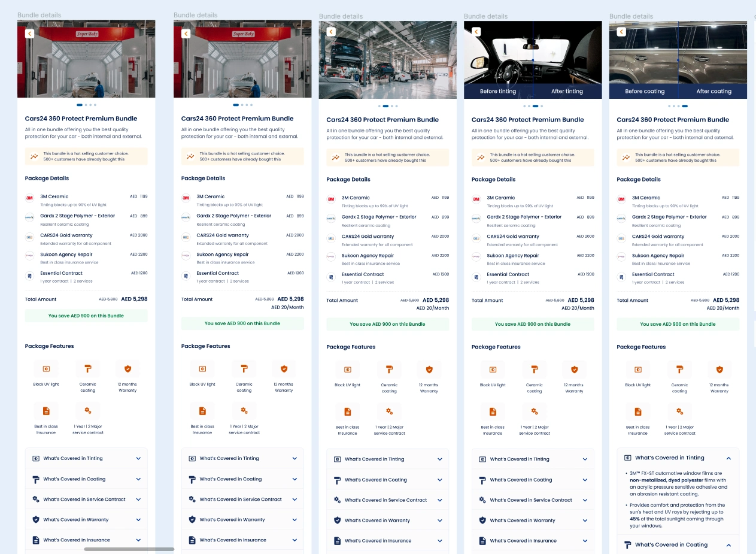Expand What's Covered in Tinting, fourth frame
This screenshot has height=554, width=756.
tap(533, 459)
